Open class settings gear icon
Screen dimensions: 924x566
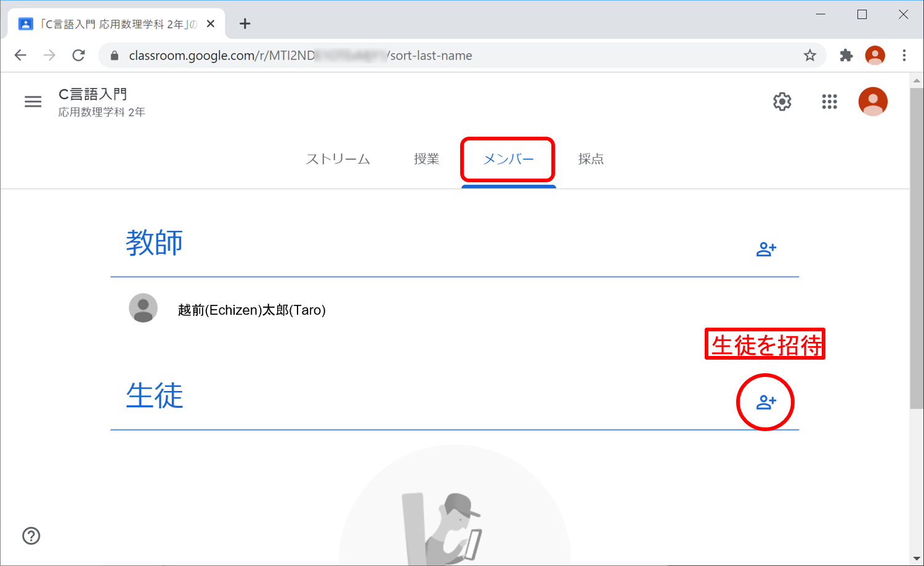[x=782, y=102]
